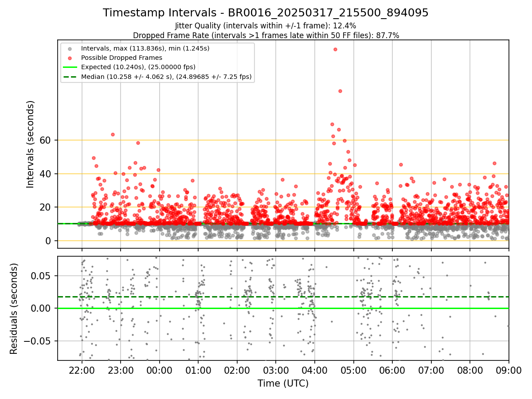Click the Intervals (seconds) y-axis label
The width and height of the screenshot is (532, 399).
[31, 144]
